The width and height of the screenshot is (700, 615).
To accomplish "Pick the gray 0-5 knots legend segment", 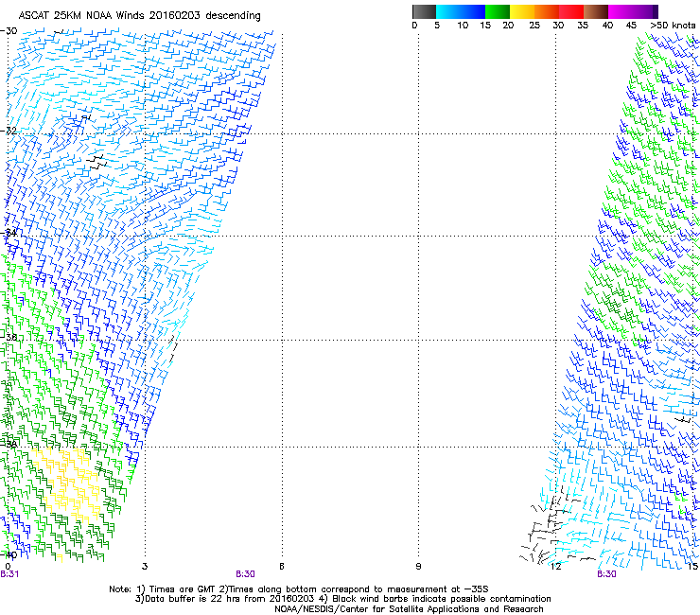I will pos(424,11).
